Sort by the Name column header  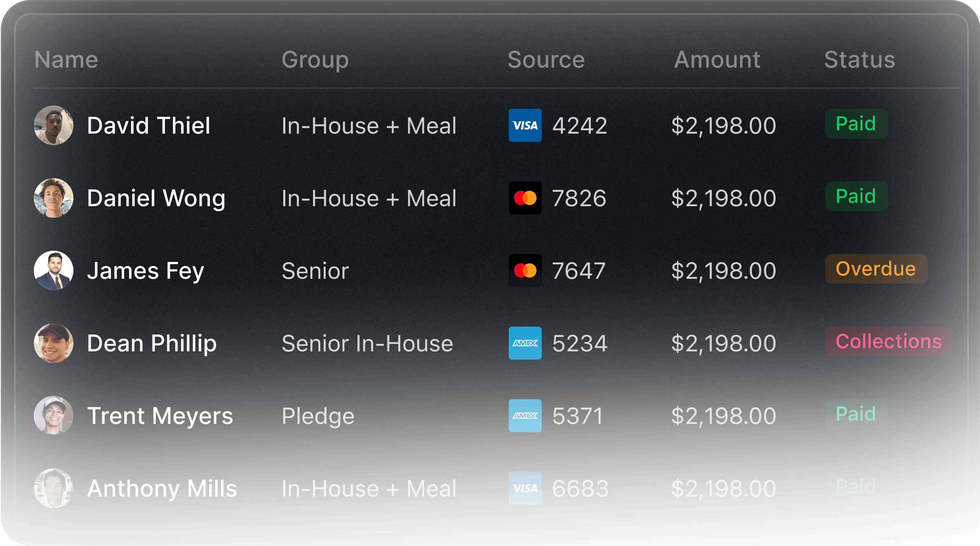coord(66,59)
